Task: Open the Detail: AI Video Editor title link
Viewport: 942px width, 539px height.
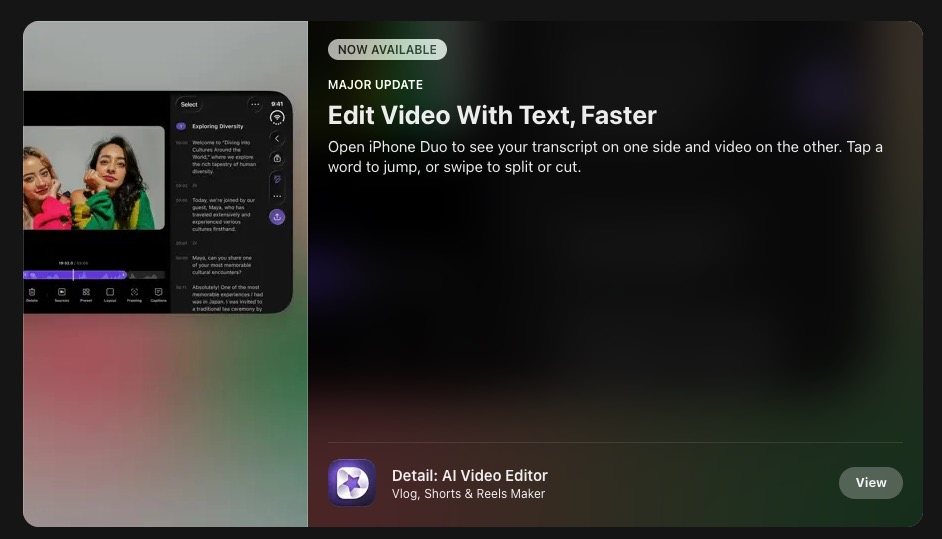Action: 469,475
